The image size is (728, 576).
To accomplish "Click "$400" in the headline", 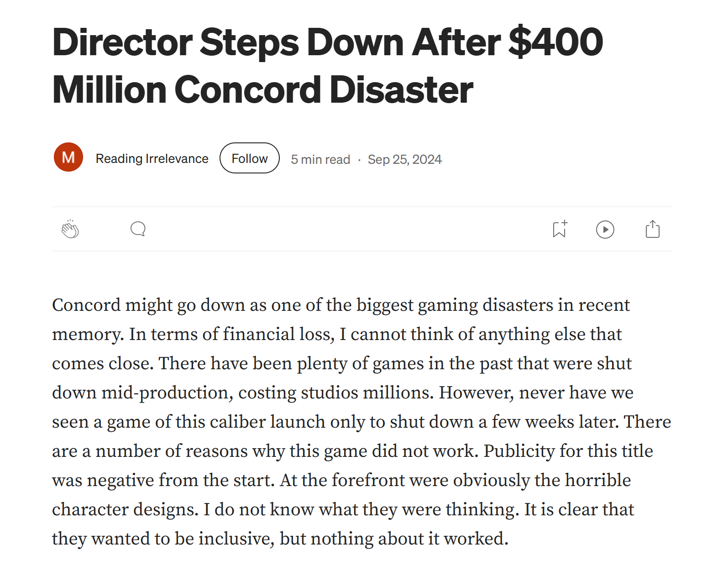I will (555, 42).
